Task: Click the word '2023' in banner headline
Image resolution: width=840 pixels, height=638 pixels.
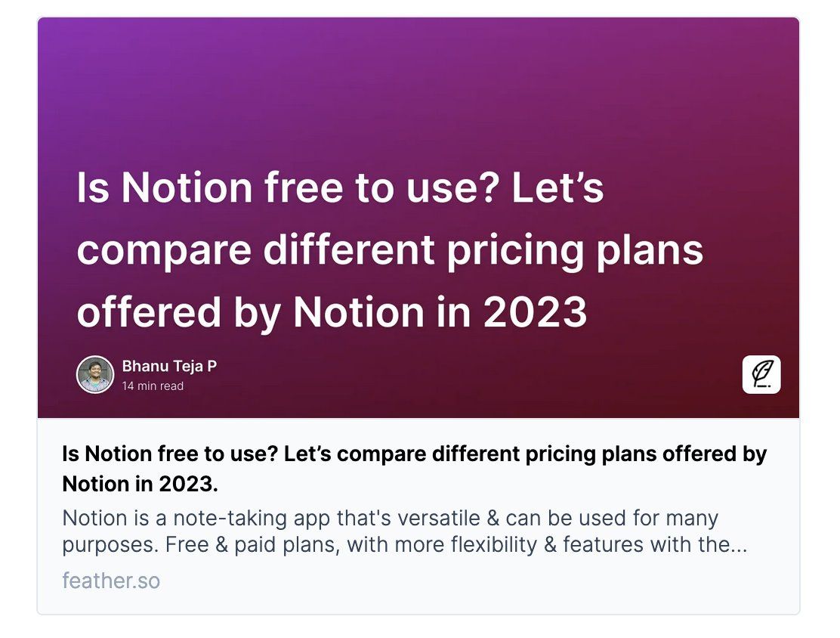Action: point(535,312)
